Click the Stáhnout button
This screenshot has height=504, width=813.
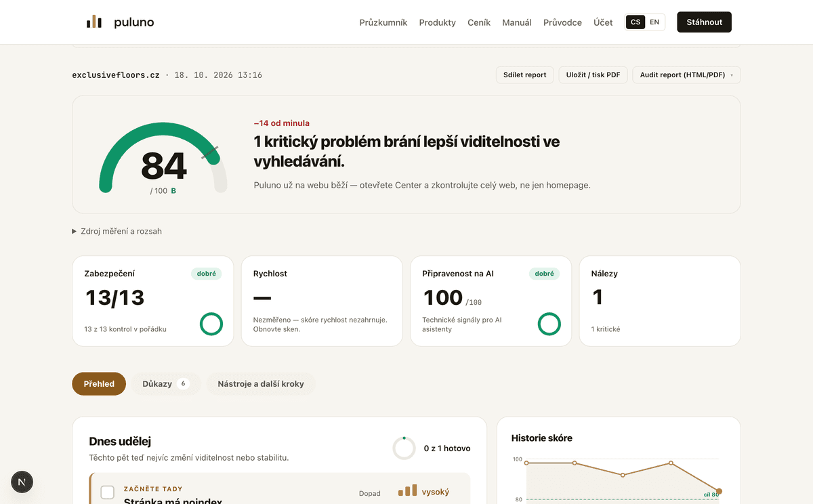[x=705, y=22]
